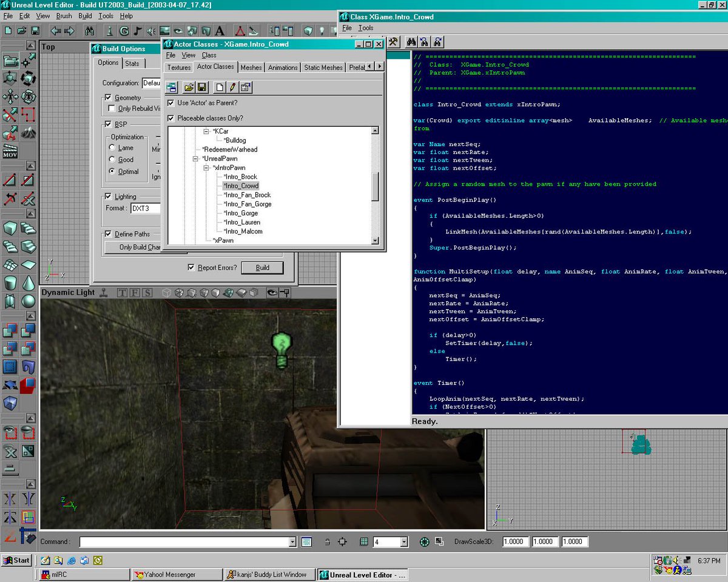Image resolution: width=728 pixels, height=582 pixels.
Task: Click the Save (floppy disk) icon in the main toolbar
Action: [35, 30]
